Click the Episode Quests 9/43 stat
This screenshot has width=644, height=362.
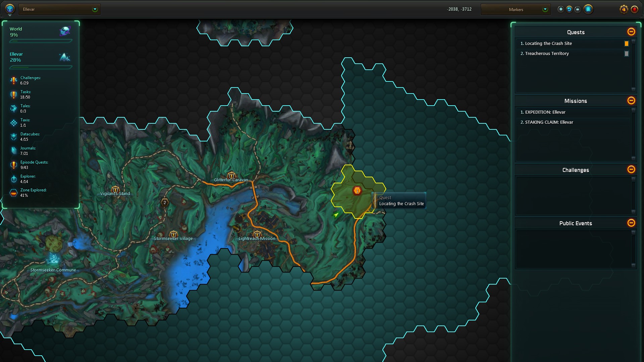[x=34, y=165]
